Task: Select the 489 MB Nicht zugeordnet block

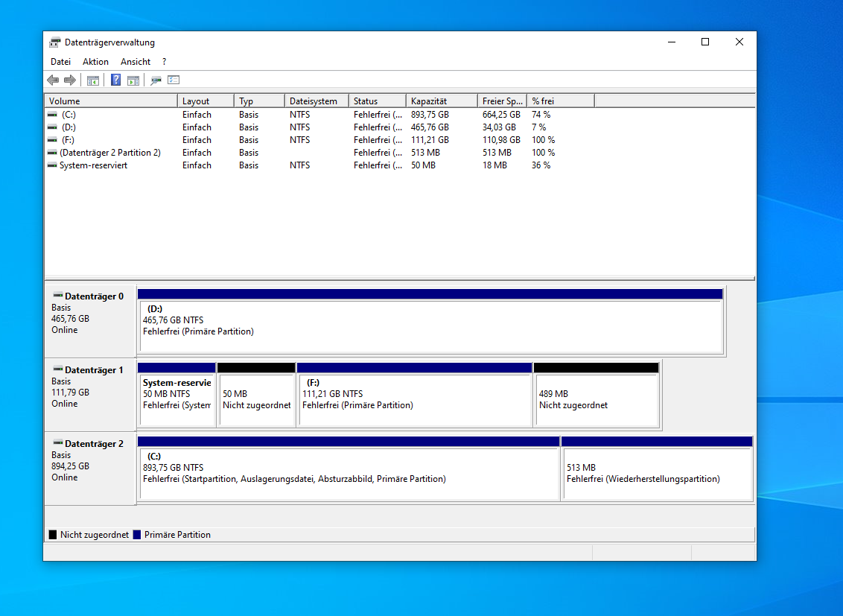Action: click(x=597, y=395)
